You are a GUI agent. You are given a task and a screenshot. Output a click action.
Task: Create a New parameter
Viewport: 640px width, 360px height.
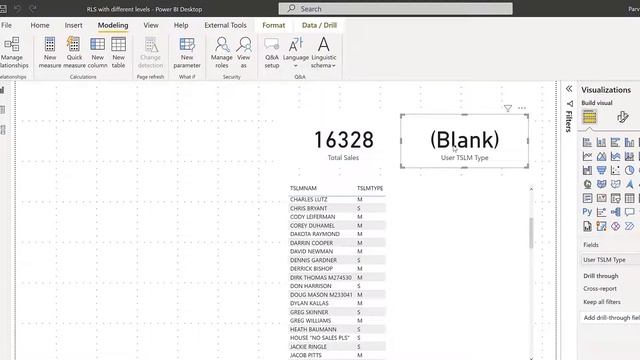point(187,52)
